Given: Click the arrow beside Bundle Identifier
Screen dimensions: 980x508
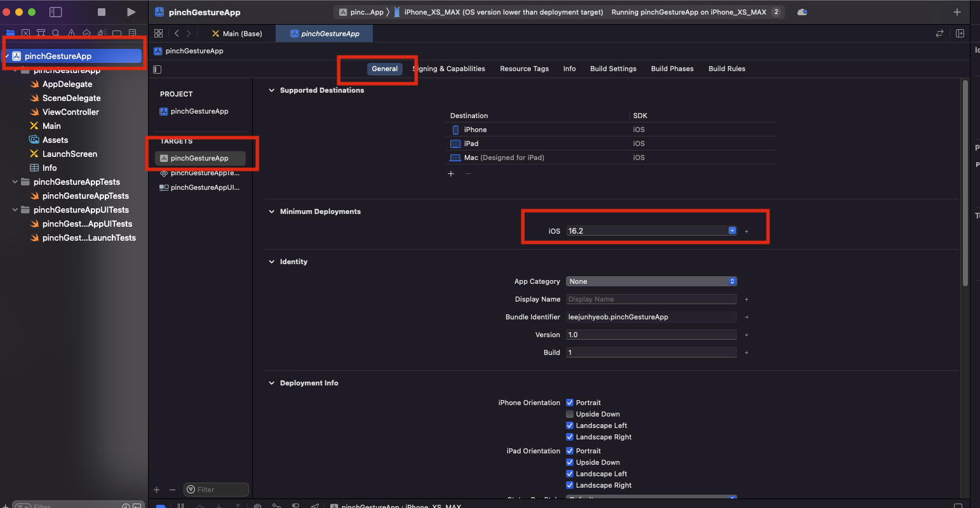Looking at the screenshot, I should click(746, 317).
